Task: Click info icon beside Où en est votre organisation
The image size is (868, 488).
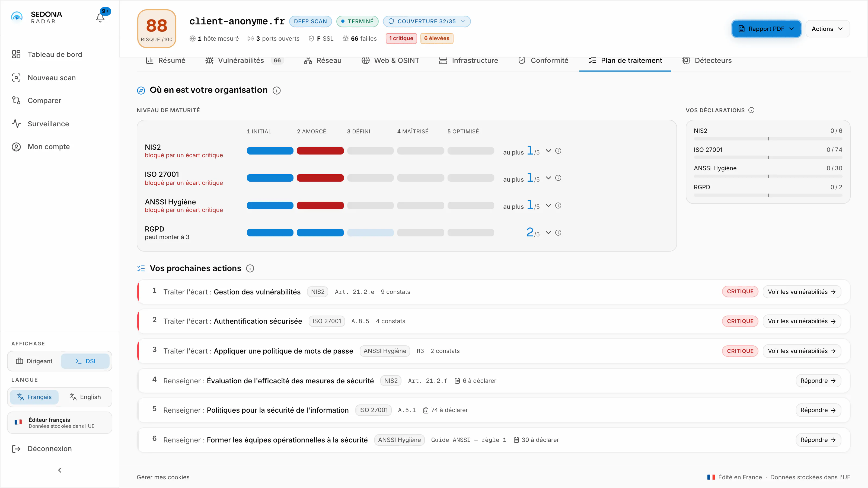Action: (x=276, y=90)
